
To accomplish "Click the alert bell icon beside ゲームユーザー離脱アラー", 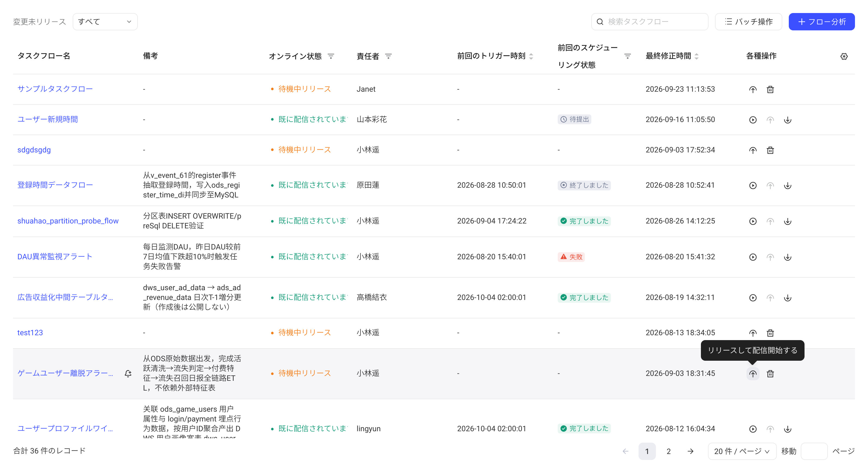I will pyautogui.click(x=128, y=373).
